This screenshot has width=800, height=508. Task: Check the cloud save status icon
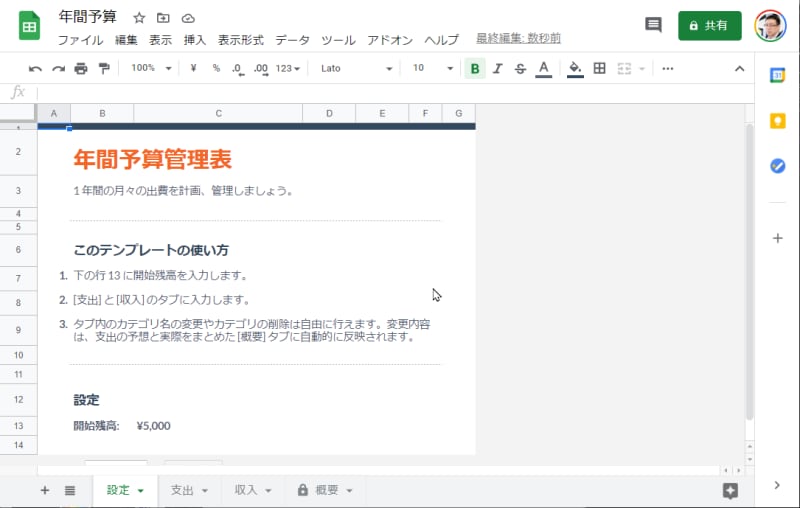tap(188, 18)
